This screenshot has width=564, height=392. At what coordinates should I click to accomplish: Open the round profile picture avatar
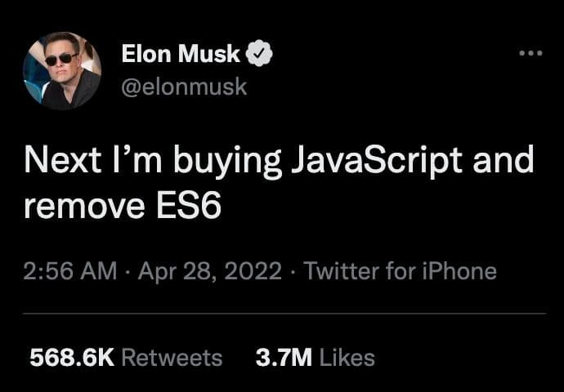coord(62,71)
